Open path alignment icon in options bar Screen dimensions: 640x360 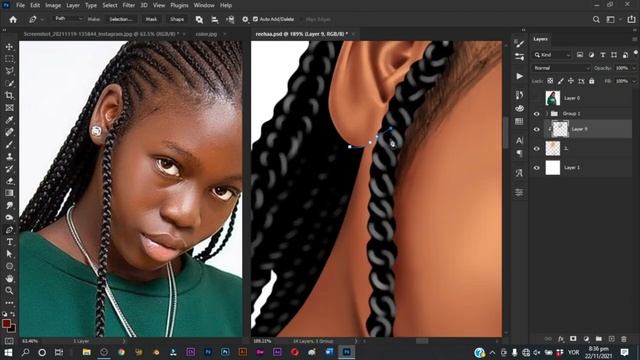click(x=215, y=19)
